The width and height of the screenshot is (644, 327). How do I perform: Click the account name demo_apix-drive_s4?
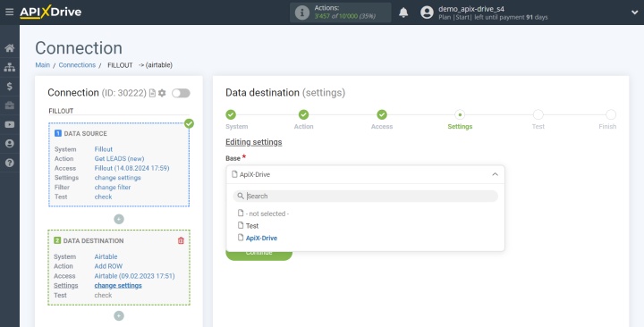pos(471,9)
